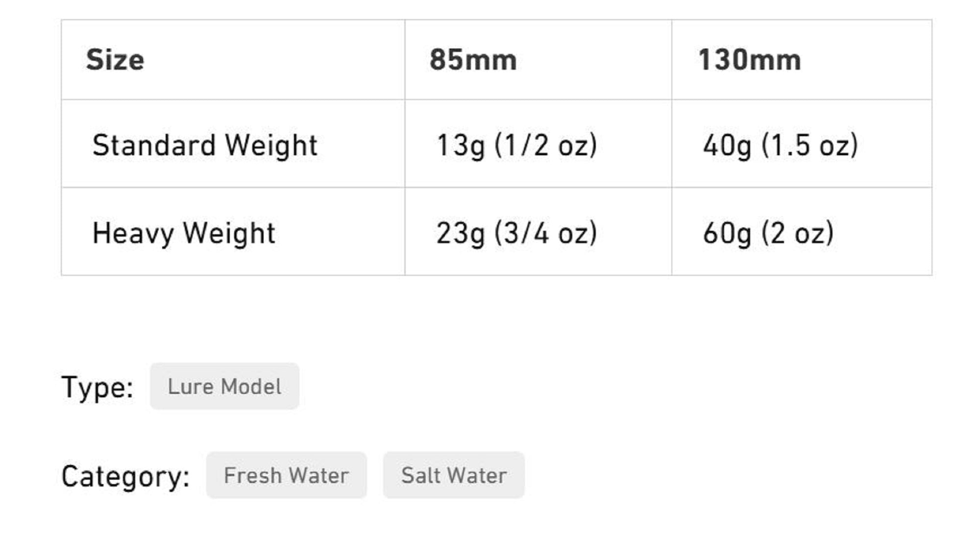Click the 40g weight value

point(727,146)
